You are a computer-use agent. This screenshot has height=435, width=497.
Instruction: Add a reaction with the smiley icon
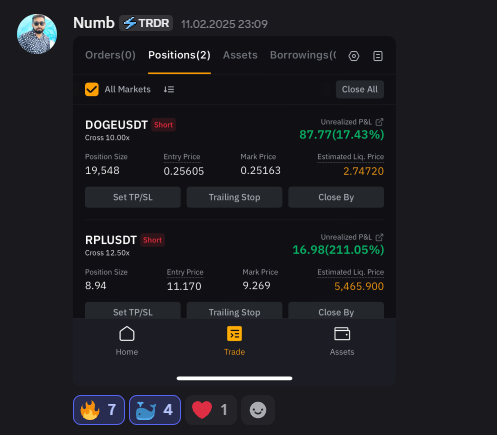coord(258,410)
